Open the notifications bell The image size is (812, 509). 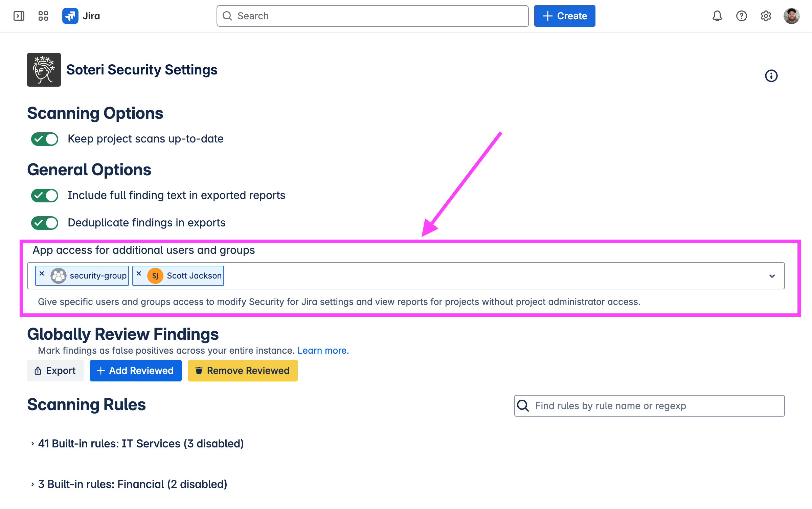tap(717, 16)
